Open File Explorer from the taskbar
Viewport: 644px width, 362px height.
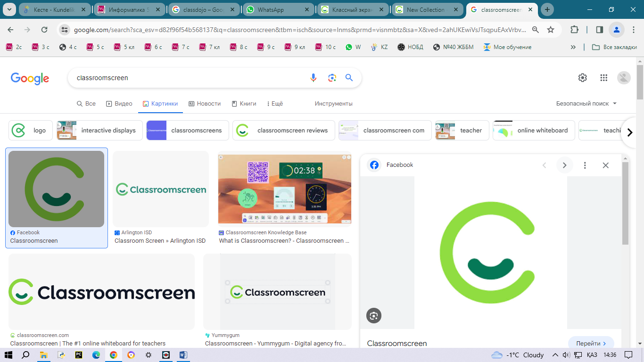(x=43, y=355)
